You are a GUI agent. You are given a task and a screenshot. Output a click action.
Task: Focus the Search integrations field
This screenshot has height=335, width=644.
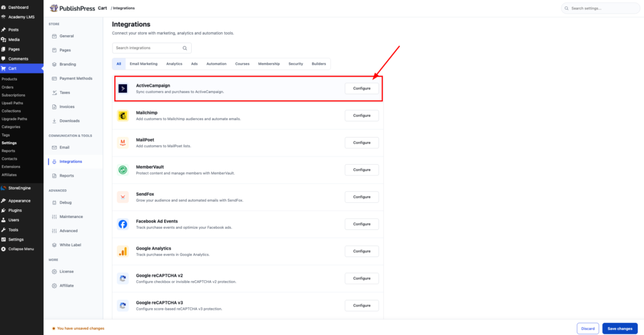152,48
